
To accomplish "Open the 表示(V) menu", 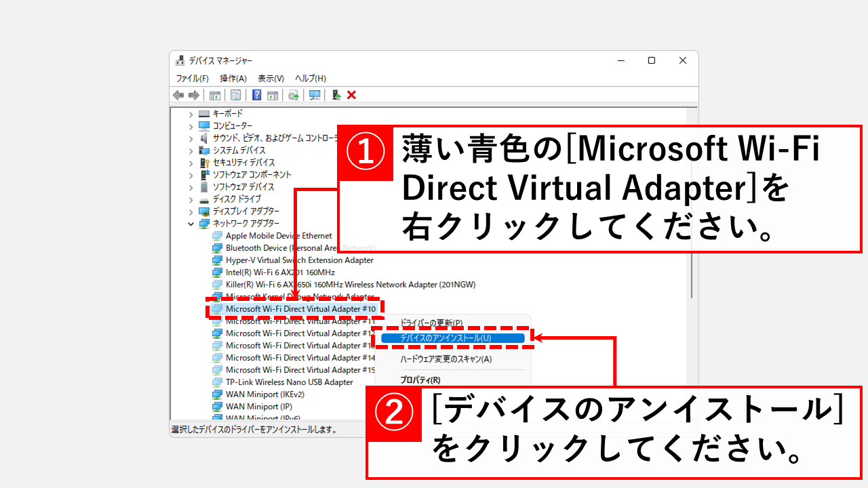I will (269, 78).
